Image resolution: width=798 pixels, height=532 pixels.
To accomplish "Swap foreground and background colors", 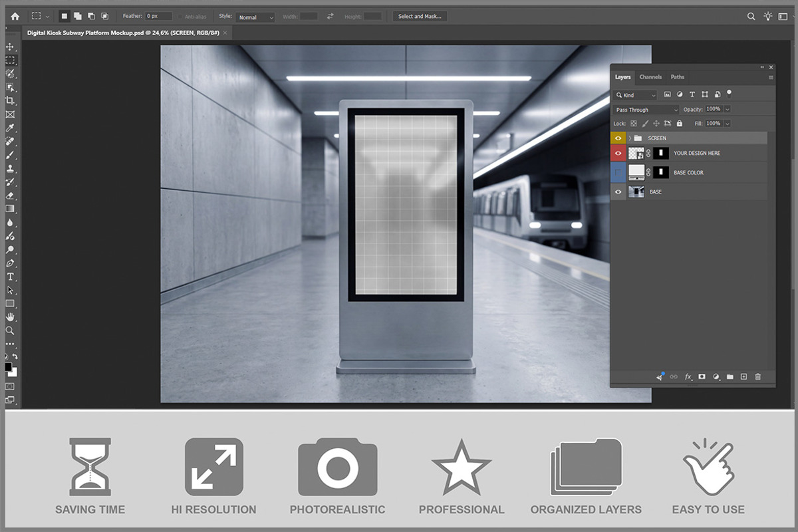I will click(15, 356).
